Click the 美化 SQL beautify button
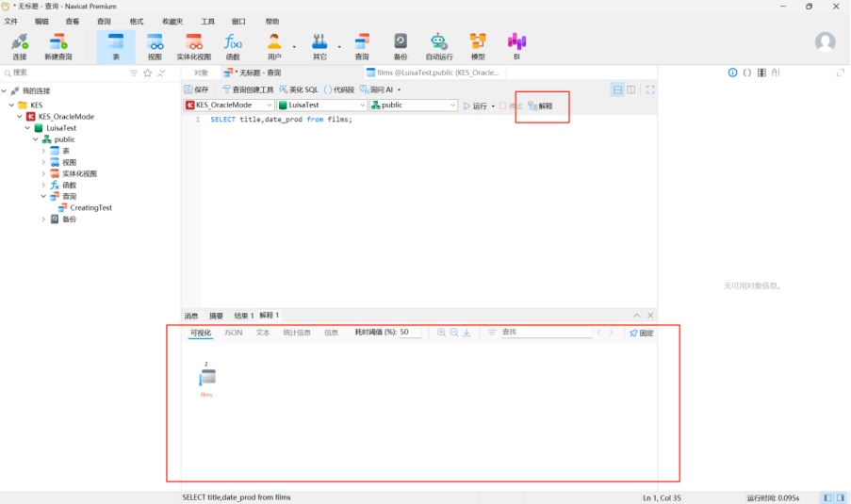851x504 pixels. tap(298, 89)
